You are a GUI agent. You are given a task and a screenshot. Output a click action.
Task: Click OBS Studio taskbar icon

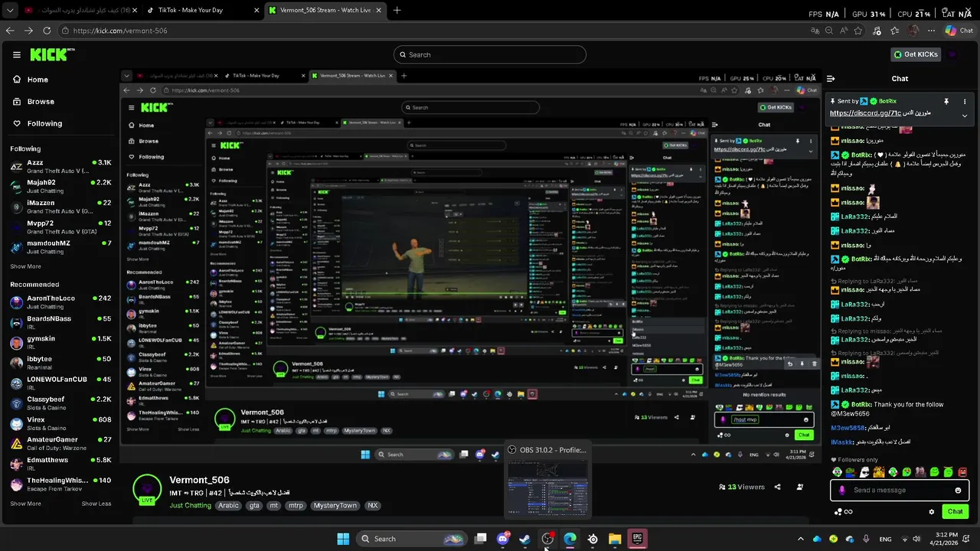coord(547,539)
